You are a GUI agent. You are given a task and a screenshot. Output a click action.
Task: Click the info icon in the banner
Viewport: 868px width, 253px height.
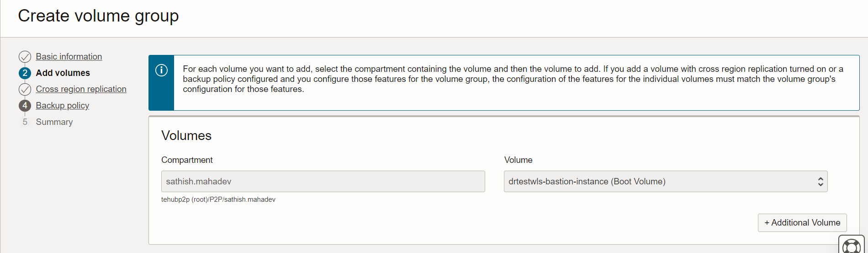[161, 70]
